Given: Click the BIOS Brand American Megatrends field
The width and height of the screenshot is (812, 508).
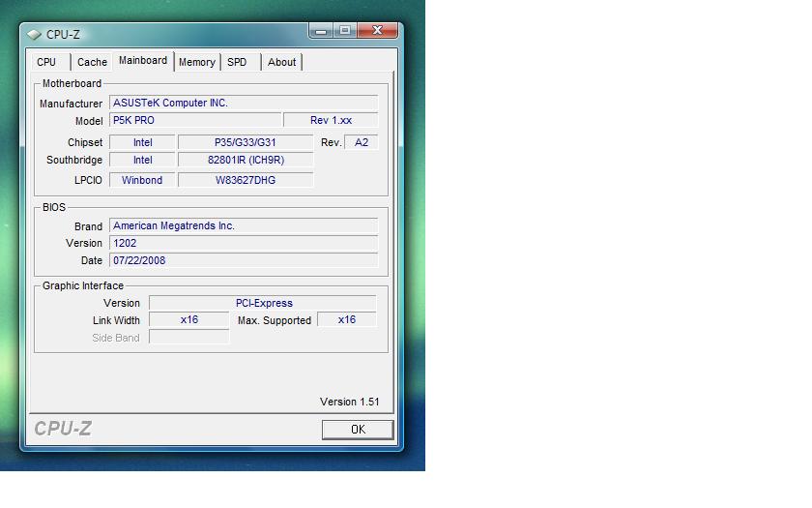Looking at the screenshot, I should click(243, 225).
